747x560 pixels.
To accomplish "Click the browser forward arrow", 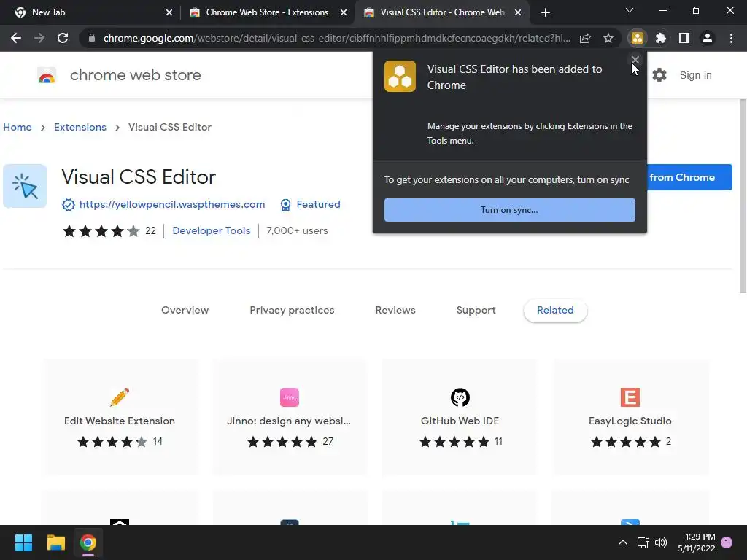I will [x=39, y=38].
